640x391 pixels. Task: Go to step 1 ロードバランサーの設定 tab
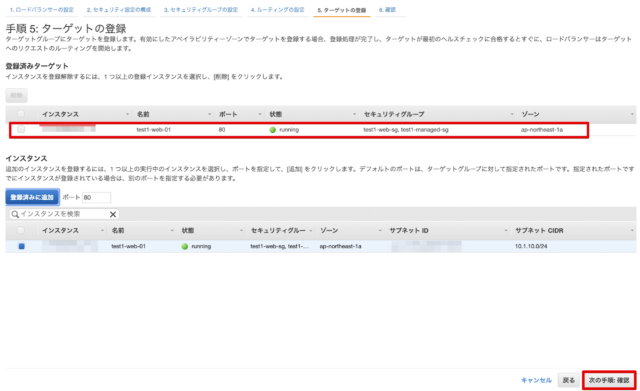tap(42, 10)
